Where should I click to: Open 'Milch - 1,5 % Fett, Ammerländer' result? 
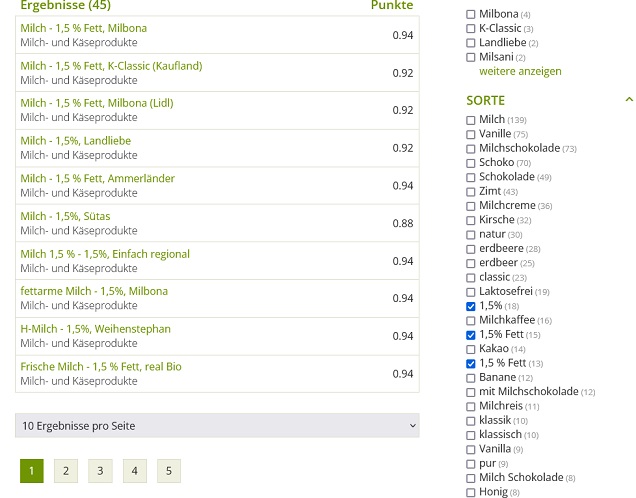click(x=97, y=178)
